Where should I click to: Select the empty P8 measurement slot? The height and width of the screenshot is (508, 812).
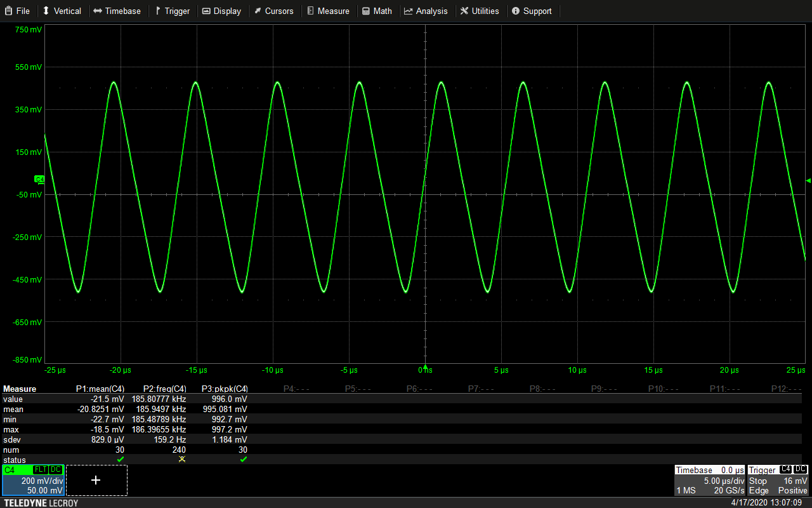coord(542,389)
